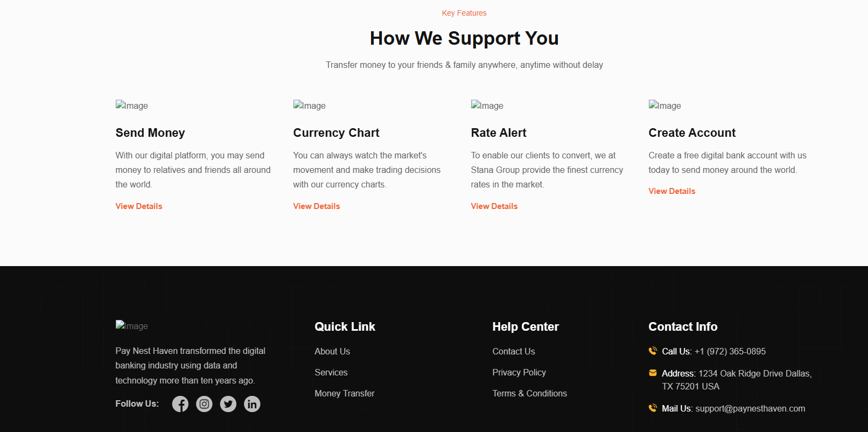Go to About Us quick link
Screen dimensions: 868x432
coord(332,351)
